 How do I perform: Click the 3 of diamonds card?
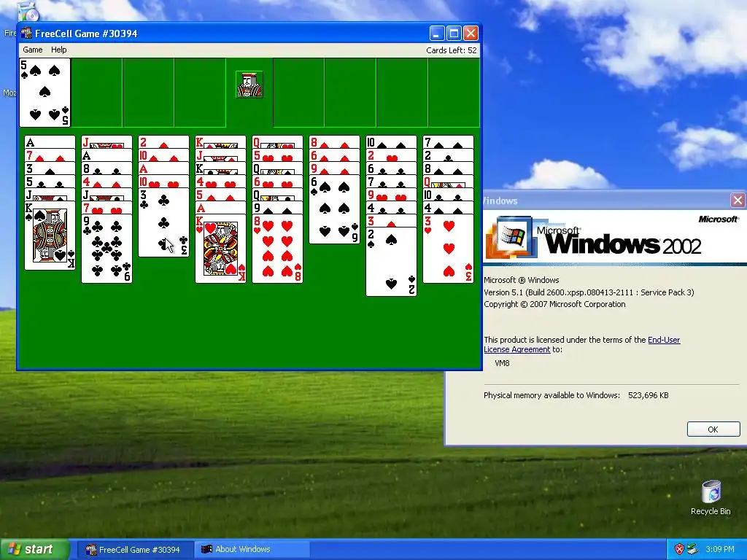pyautogui.click(x=391, y=220)
